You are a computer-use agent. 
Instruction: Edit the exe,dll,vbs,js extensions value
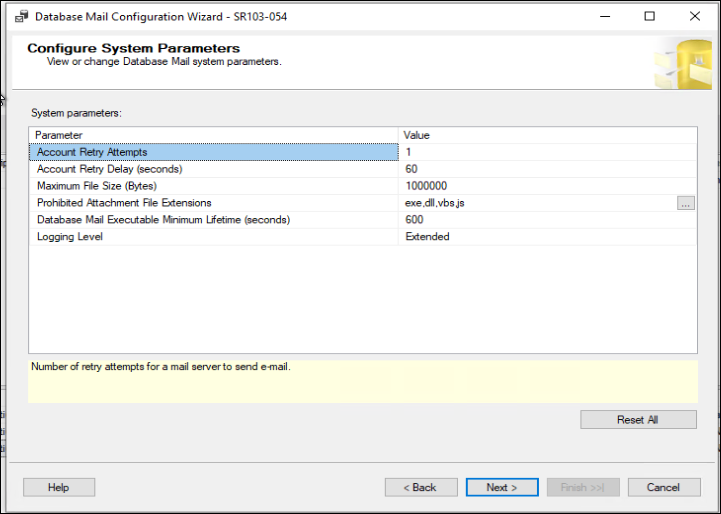(538, 203)
